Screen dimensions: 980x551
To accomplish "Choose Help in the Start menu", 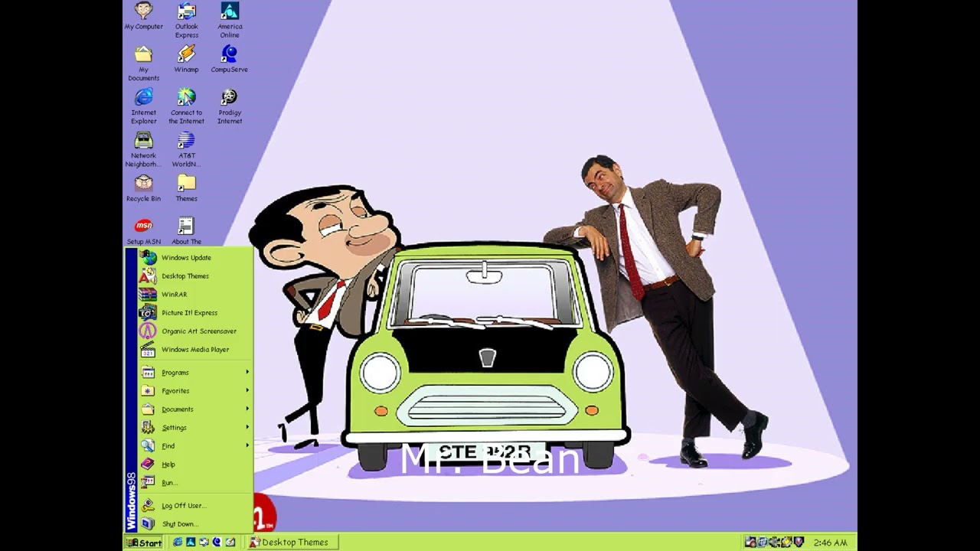I will pyautogui.click(x=195, y=464).
